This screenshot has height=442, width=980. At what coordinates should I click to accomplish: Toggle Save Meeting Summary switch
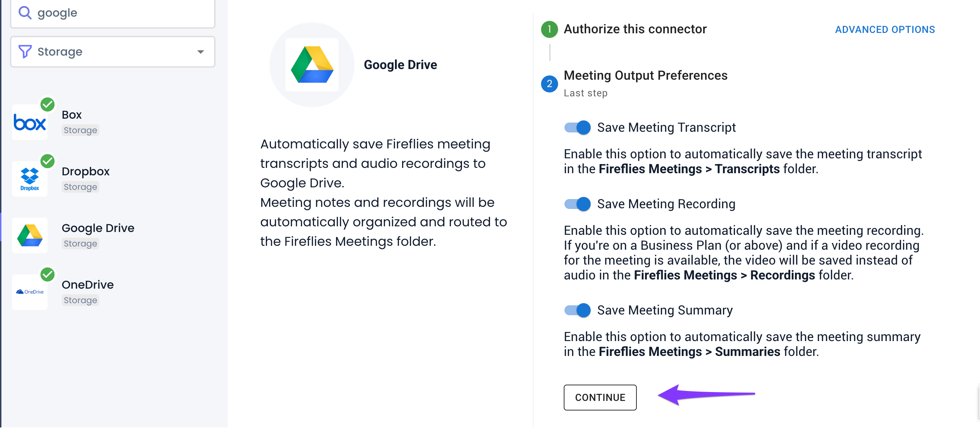[577, 311]
